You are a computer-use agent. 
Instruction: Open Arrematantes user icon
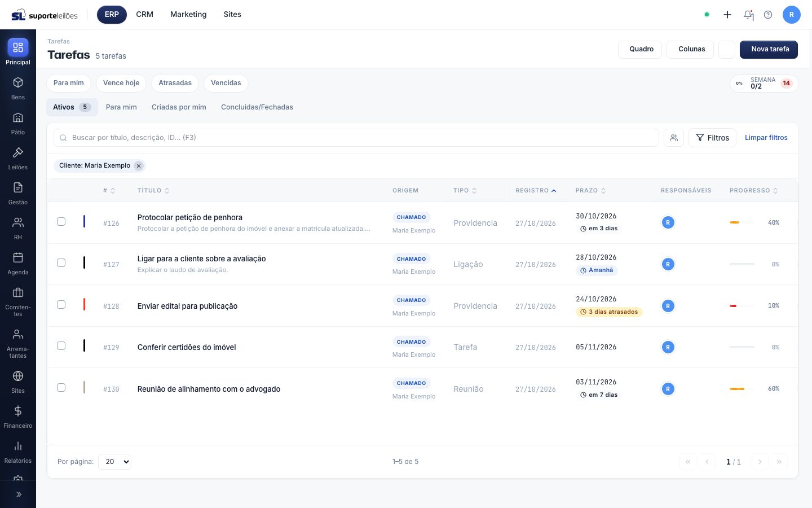point(18,335)
